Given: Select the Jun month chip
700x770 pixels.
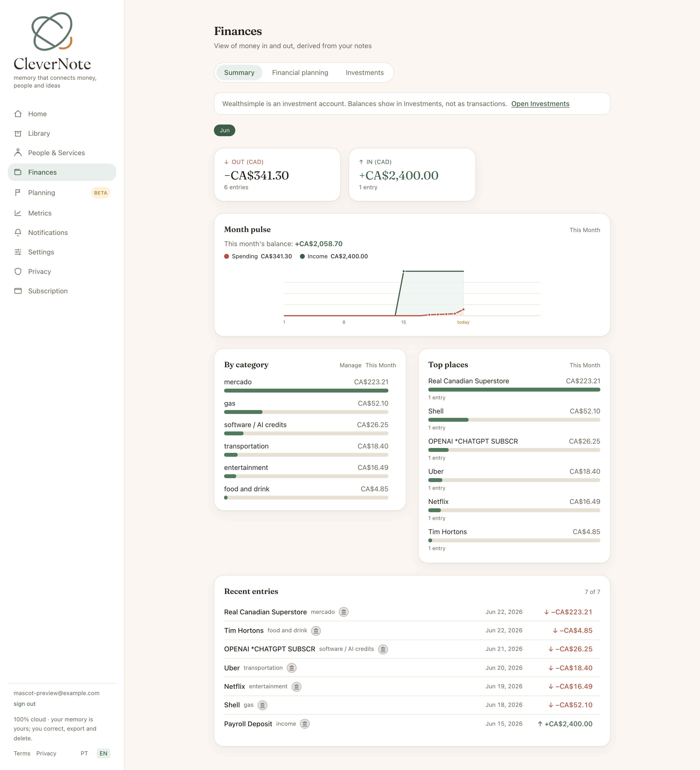Looking at the screenshot, I should coord(225,131).
